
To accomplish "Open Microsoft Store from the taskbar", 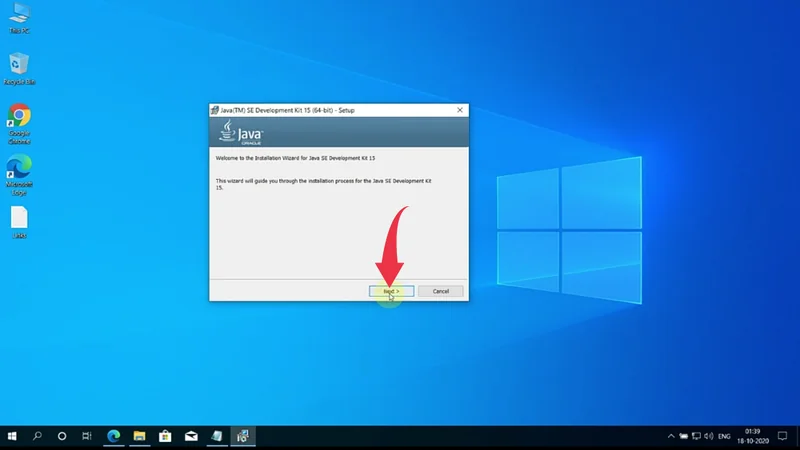I will coord(165,437).
